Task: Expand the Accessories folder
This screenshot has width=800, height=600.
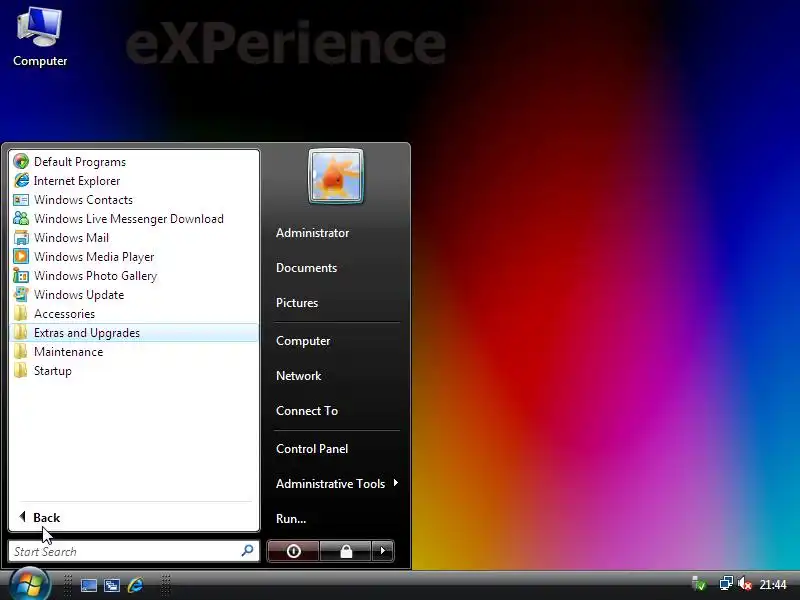Action: pyautogui.click(x=134, y=314)
